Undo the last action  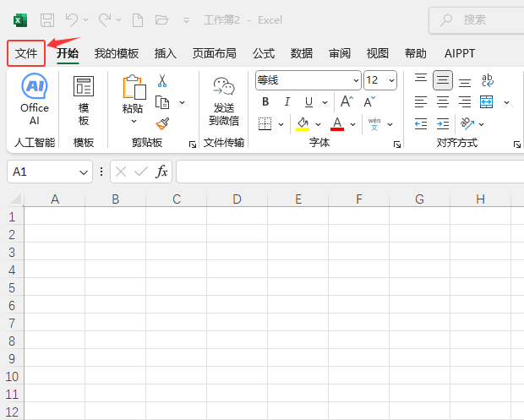tap(72, 20)
